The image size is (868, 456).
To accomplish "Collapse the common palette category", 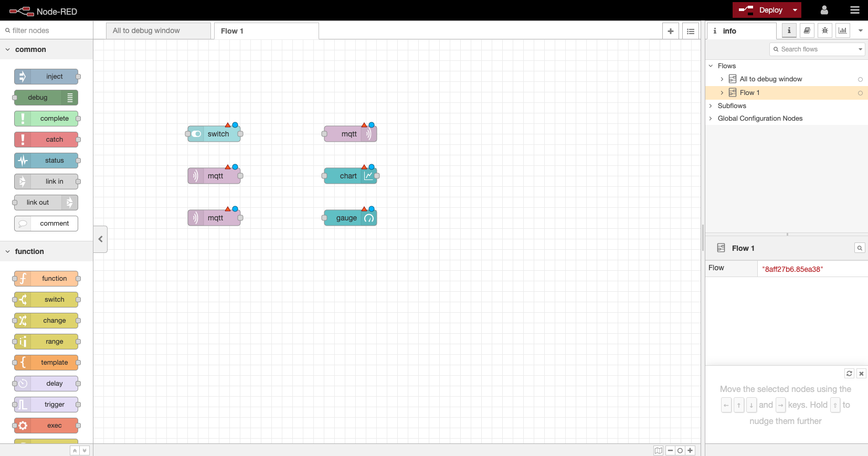I will tap(8, 49).
